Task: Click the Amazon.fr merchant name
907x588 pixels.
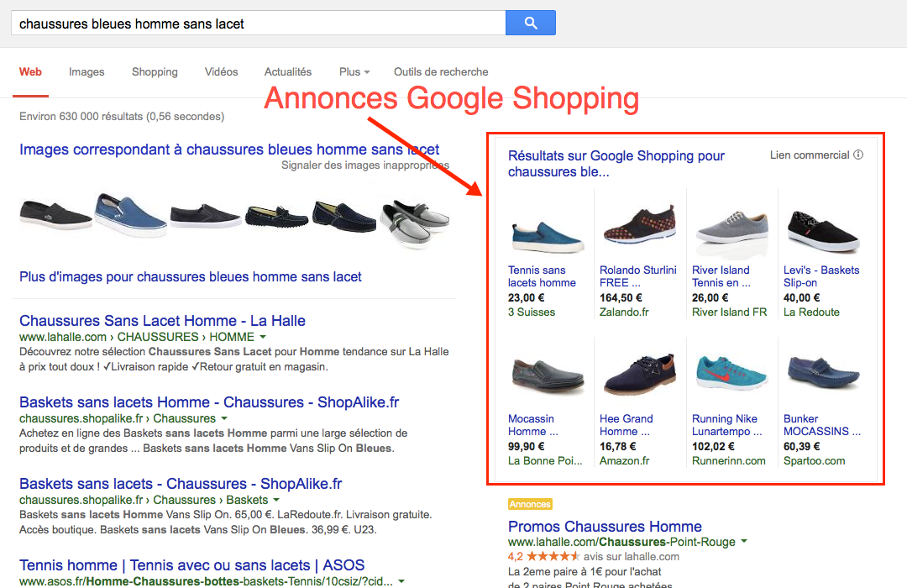Action: [x=624, y=461]
